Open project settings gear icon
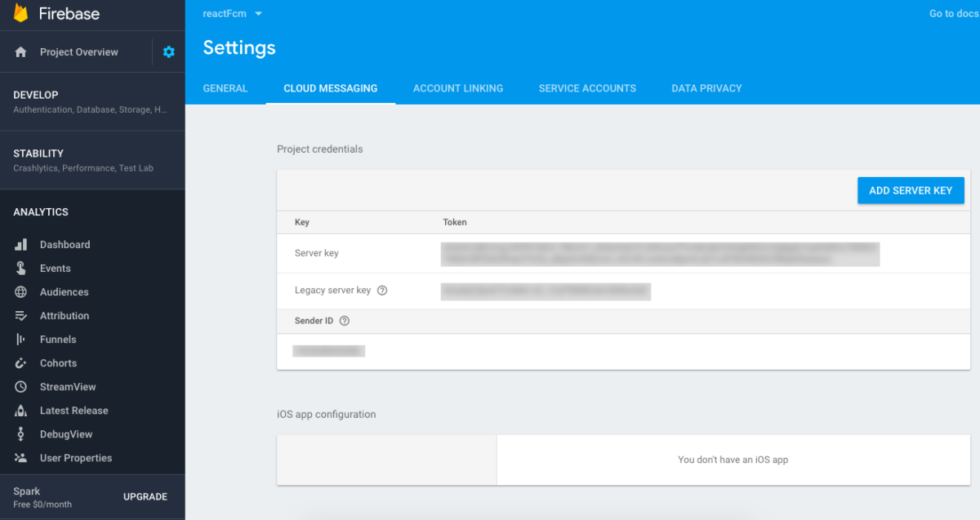Viewport: 980px width, 520px height. pyautogui.click(x=169, y=52)
